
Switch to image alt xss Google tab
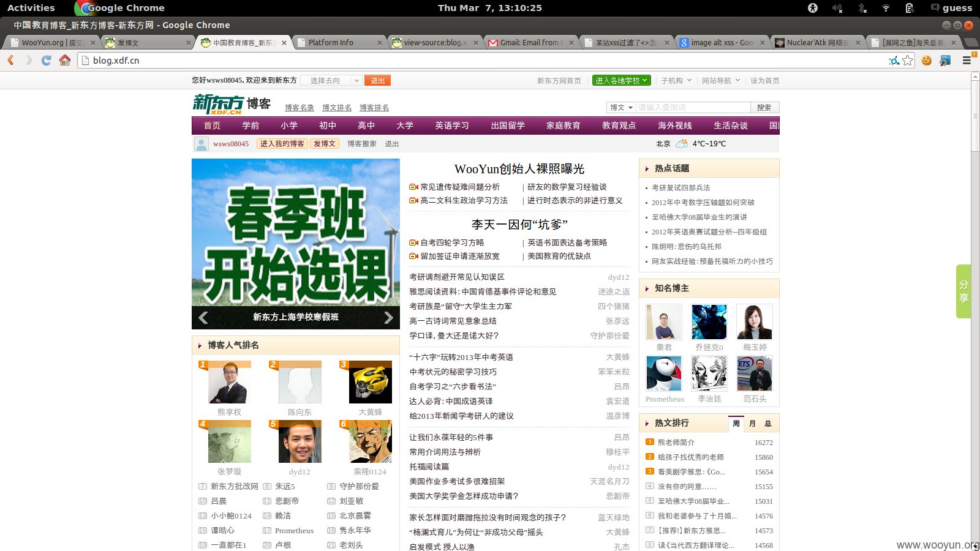722,43
